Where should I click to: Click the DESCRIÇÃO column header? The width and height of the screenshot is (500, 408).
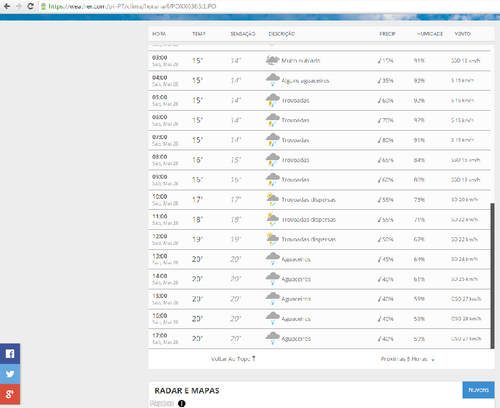282,34
